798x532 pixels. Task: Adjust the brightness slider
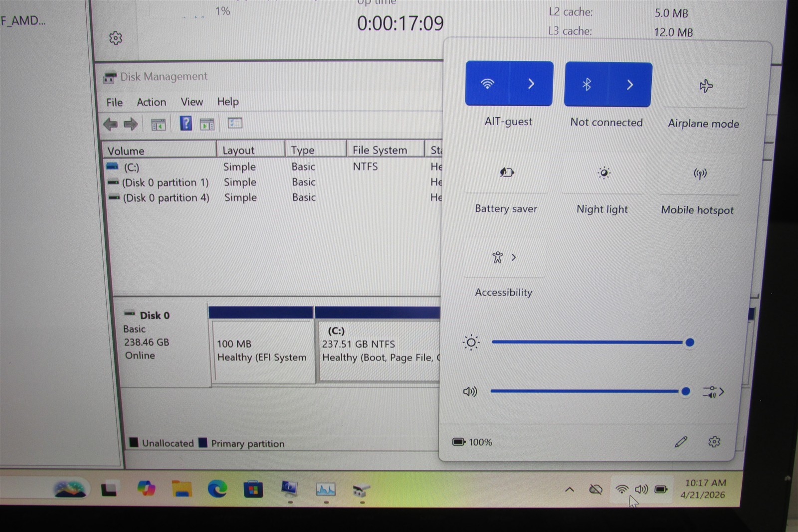[592, 342]
